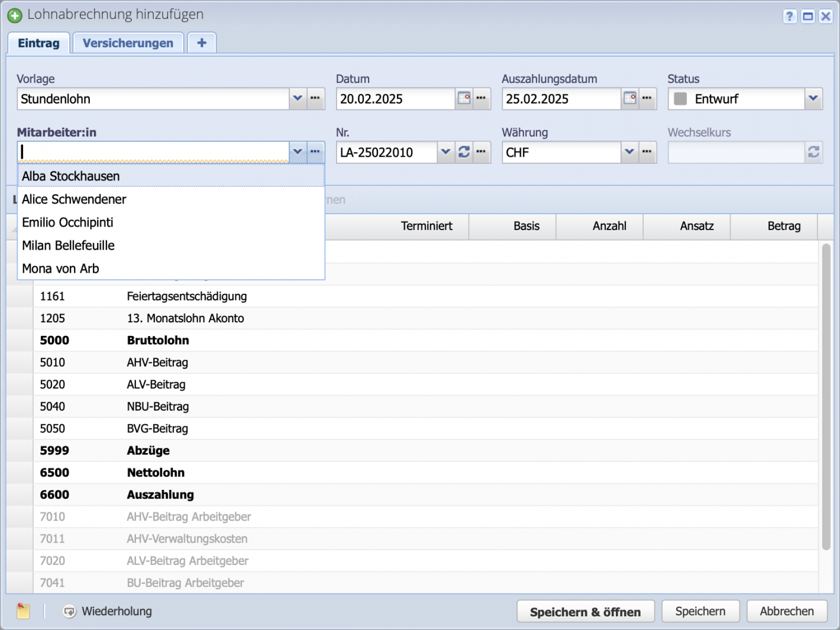Open the CHF currency dropdown
Viewport: 840px width, 630px height.
pos(629,152)
